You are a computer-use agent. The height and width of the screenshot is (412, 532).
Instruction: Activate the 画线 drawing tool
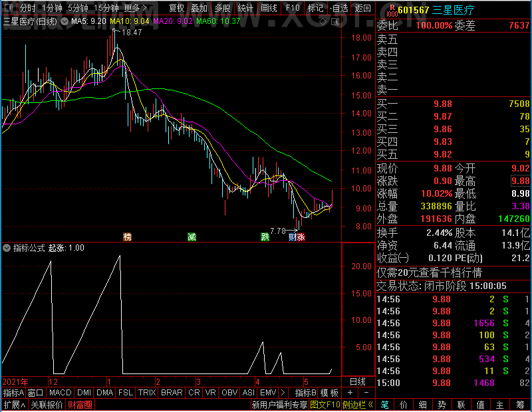click(x=269, y=8)
